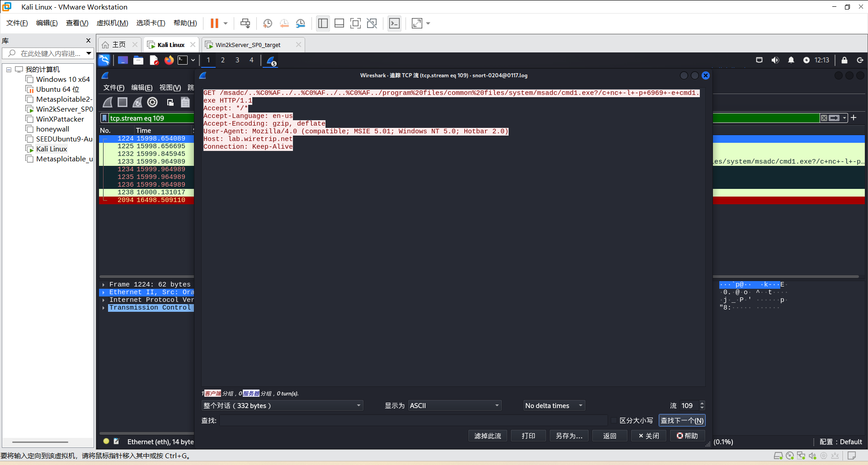Click VMware pause virtual machine button

click(x=214, y=23)
